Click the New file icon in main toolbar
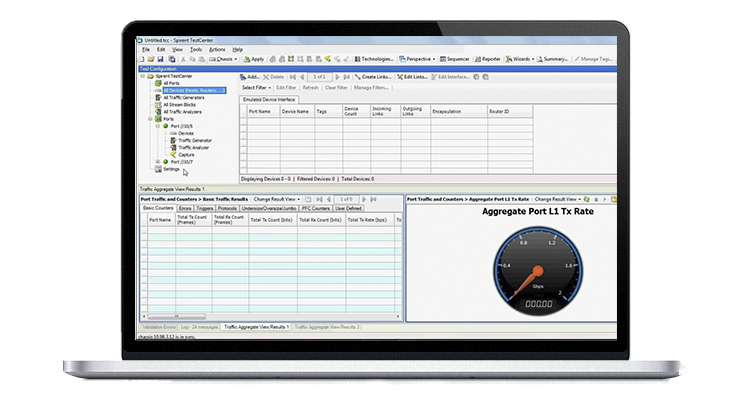This screenshot has width=750, height=400. click(x=142, y=59)
